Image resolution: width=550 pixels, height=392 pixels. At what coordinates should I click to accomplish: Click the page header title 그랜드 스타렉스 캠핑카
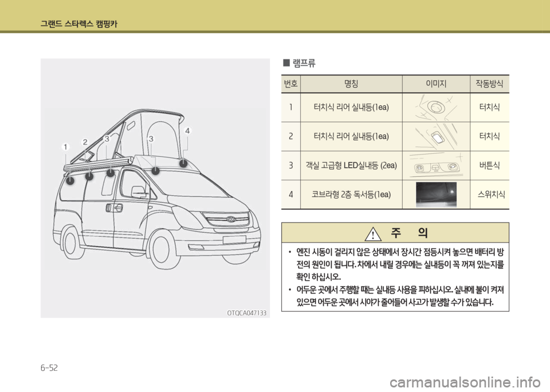pos(79,24)
